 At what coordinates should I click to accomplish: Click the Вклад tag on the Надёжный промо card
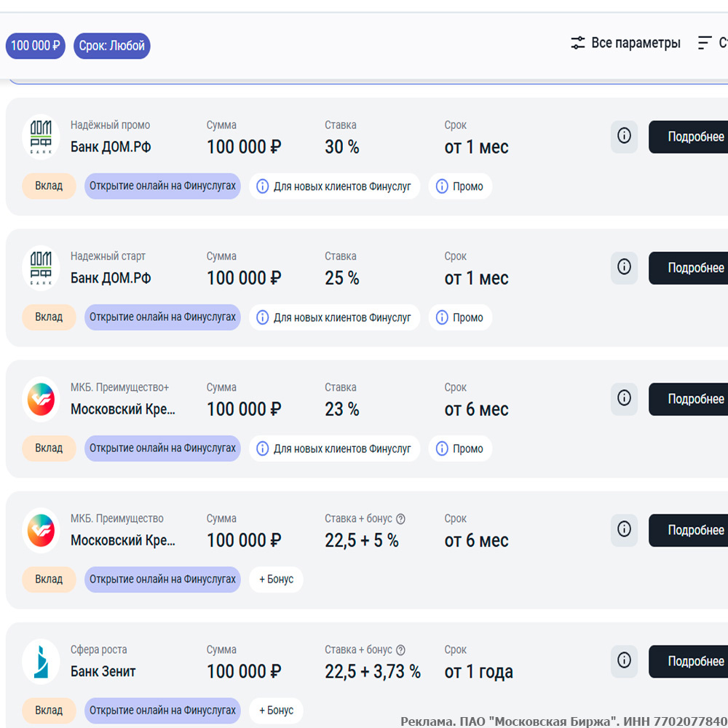49,186
